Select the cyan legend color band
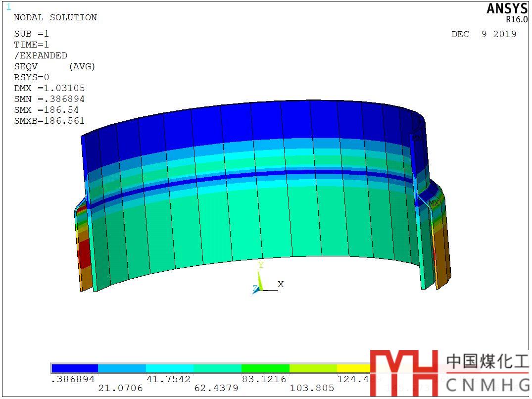Viewport: 532px width, 399px height. coord(170,368)
